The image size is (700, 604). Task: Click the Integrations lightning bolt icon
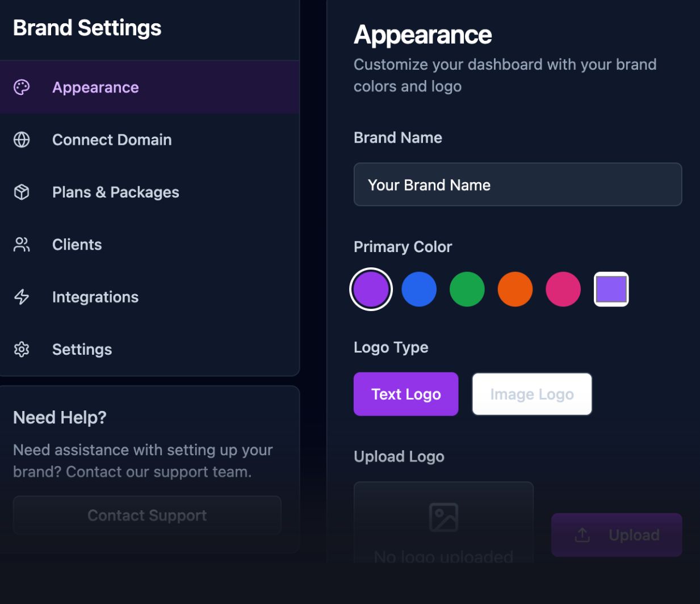click(22, 297)
